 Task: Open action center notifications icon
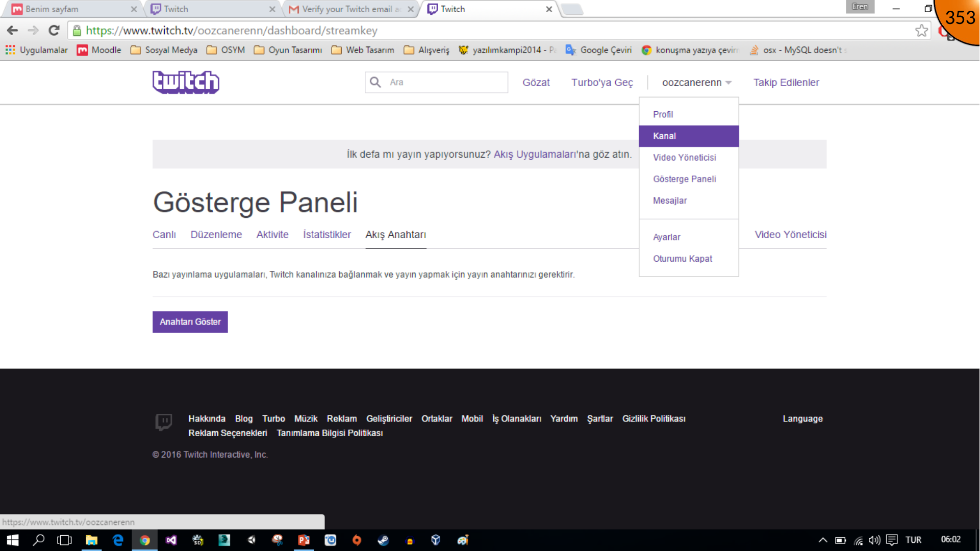click(x=892, y=540)
